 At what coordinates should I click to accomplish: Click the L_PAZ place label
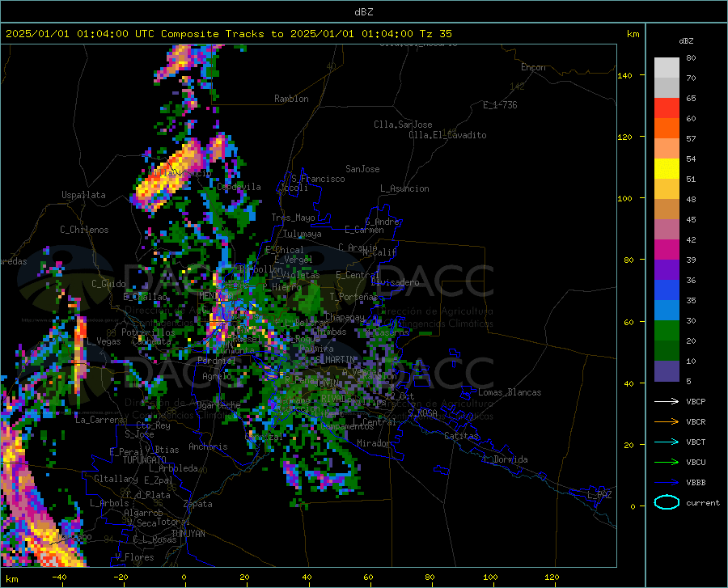point(599,495)
